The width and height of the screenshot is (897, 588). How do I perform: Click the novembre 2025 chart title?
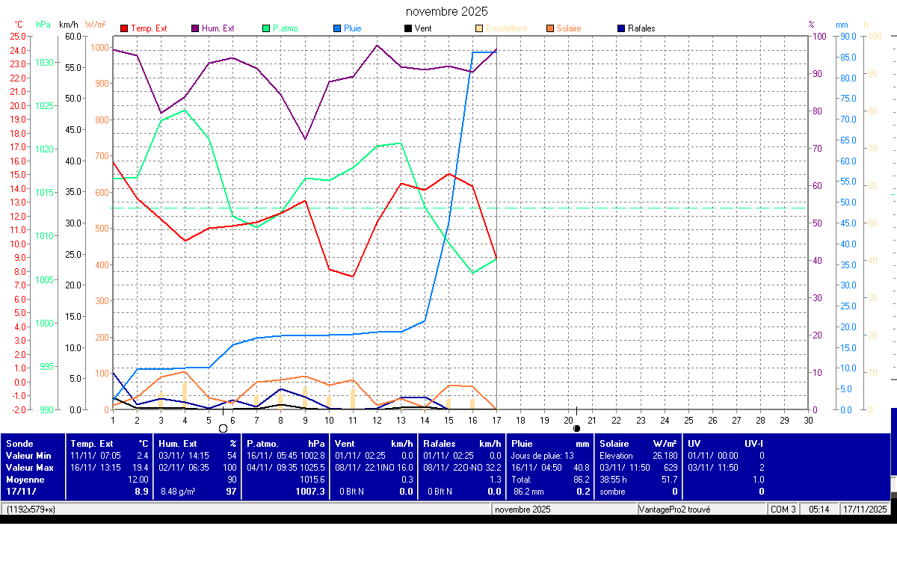pyautogui.click(x=447, y=11)
